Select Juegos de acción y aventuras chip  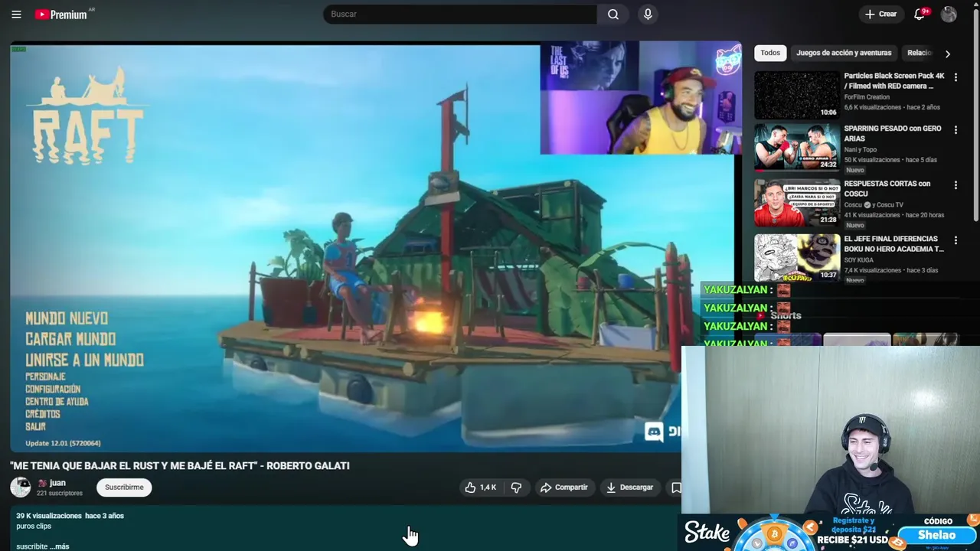coord(844,53)
